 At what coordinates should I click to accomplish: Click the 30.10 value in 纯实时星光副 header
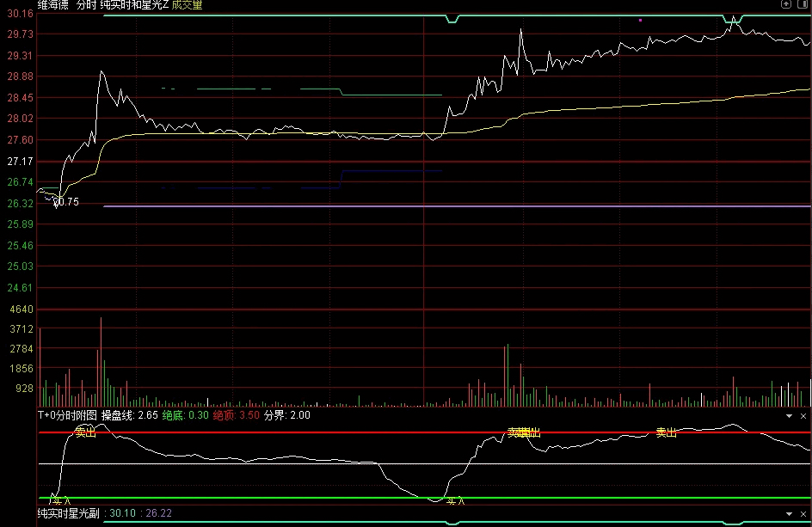click(123, 513)
